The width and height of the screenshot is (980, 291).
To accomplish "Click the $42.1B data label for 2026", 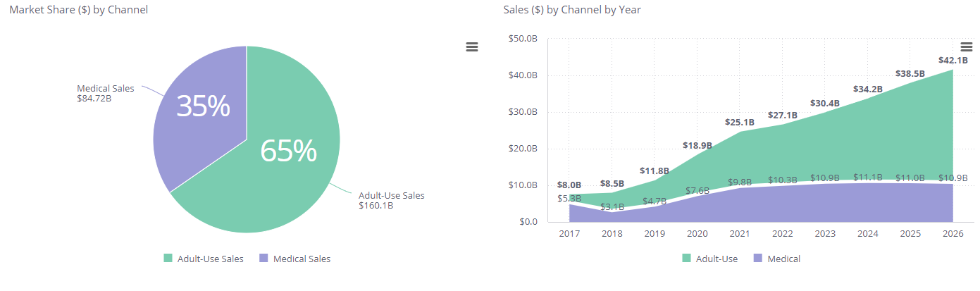I will point(953,61).
